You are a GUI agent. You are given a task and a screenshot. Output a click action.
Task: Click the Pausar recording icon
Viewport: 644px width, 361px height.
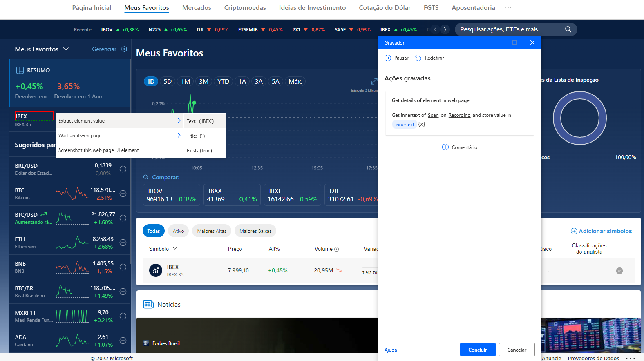388,58
